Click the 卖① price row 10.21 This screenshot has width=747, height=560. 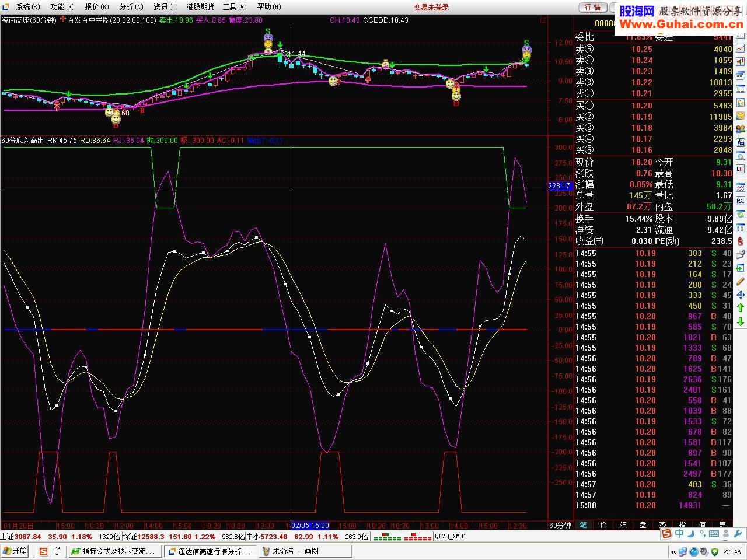point(654,93)
